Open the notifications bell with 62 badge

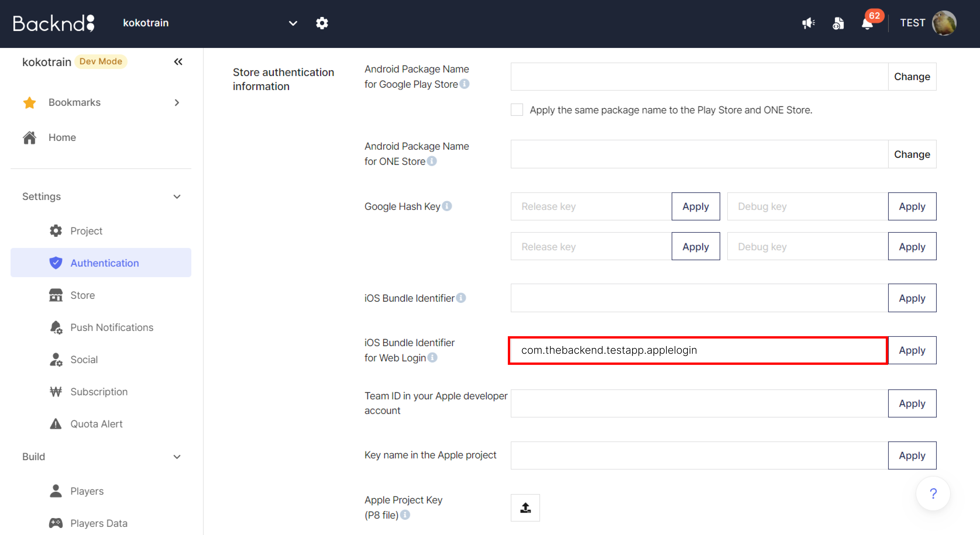tap(868, 23)
